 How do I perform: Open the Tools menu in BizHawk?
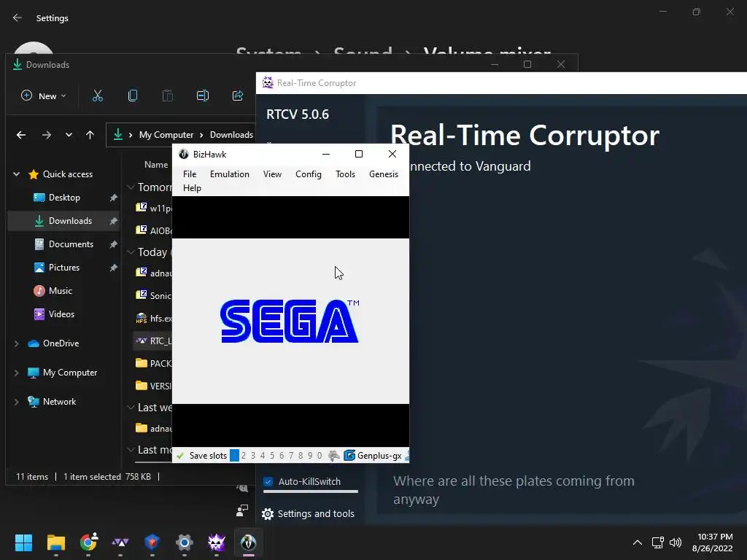click(345, 174)
